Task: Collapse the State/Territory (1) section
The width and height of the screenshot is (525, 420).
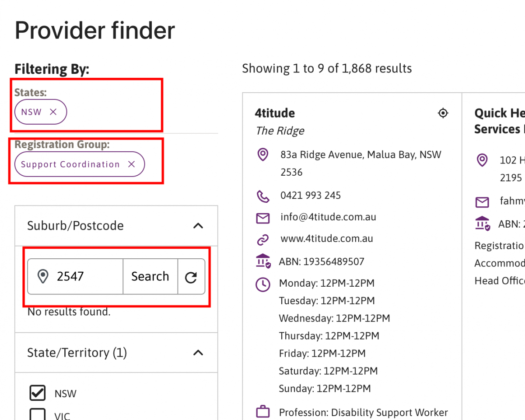Action: [x=198, y=352]
